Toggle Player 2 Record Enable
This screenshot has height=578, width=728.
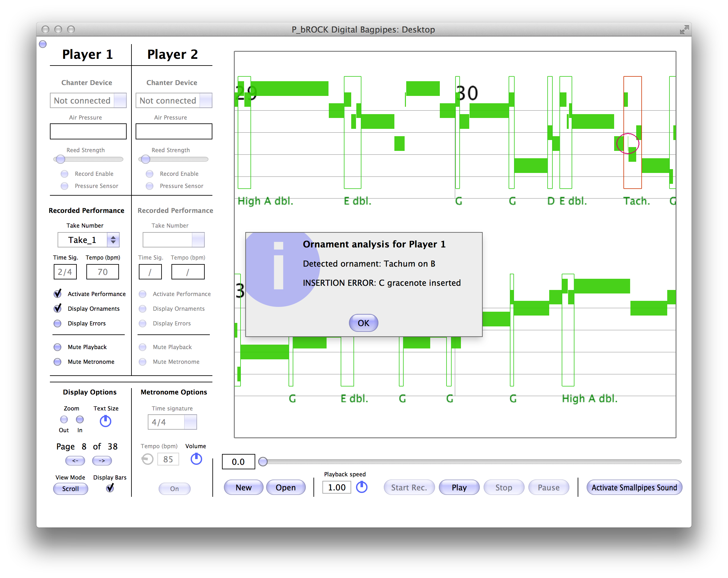click(150, 174)
